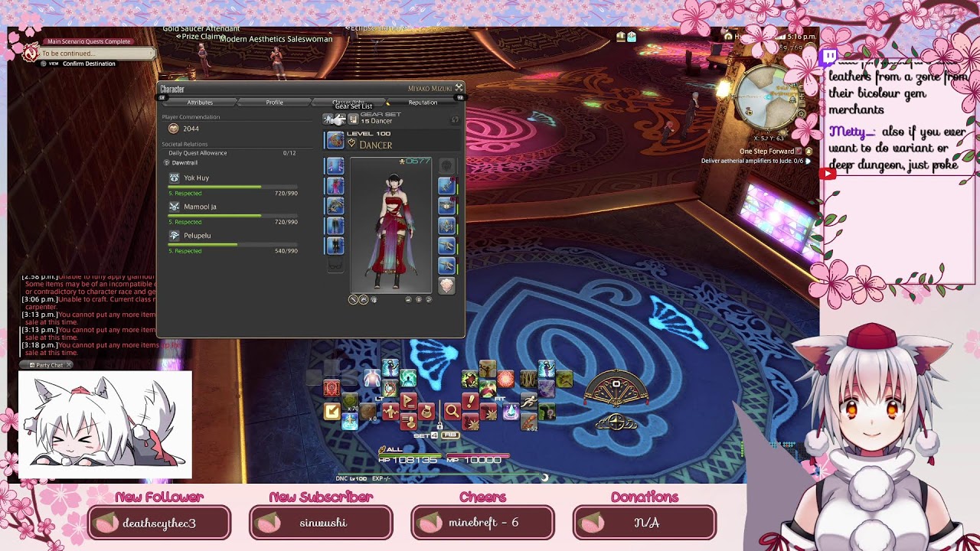Select the empty off-hand slot
This screenshot has width=980, height=551.
click(x=446, y=165)
